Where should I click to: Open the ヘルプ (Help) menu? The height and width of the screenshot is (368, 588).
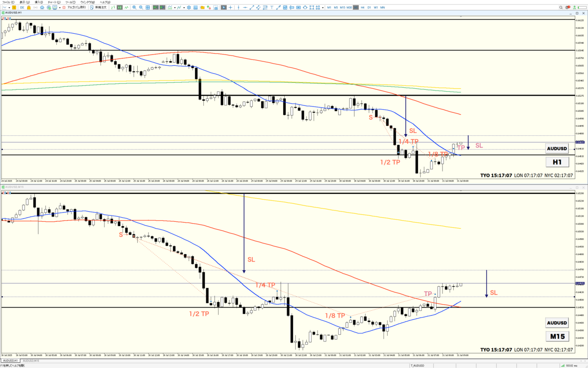(105, 2)
